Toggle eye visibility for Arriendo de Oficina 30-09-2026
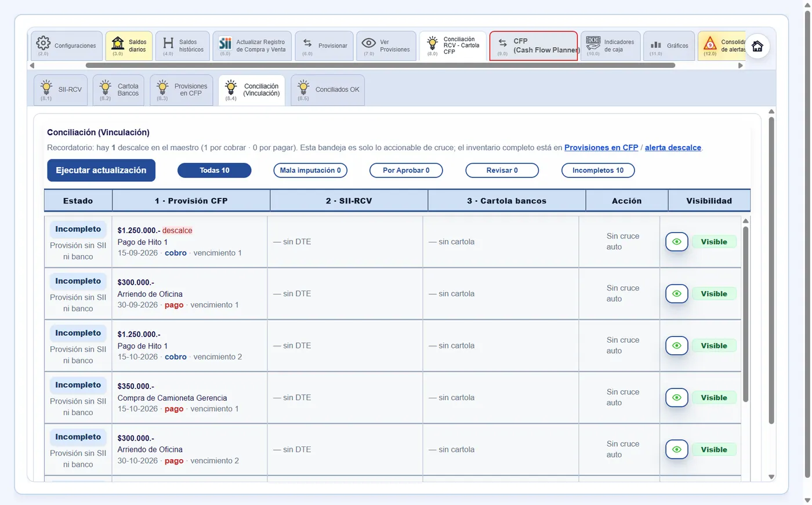812x505 pixels. point(677,294)
